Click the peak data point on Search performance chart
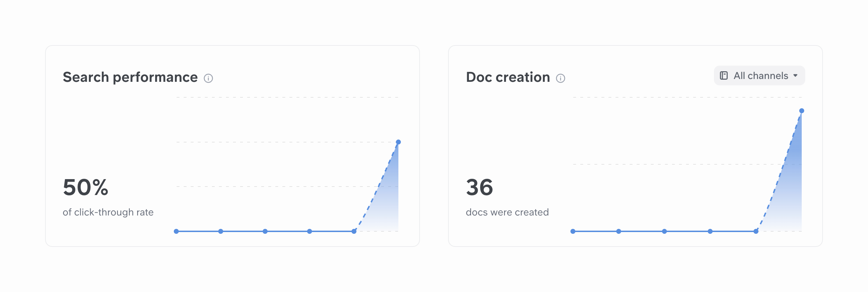 click(x=398, y=142)
